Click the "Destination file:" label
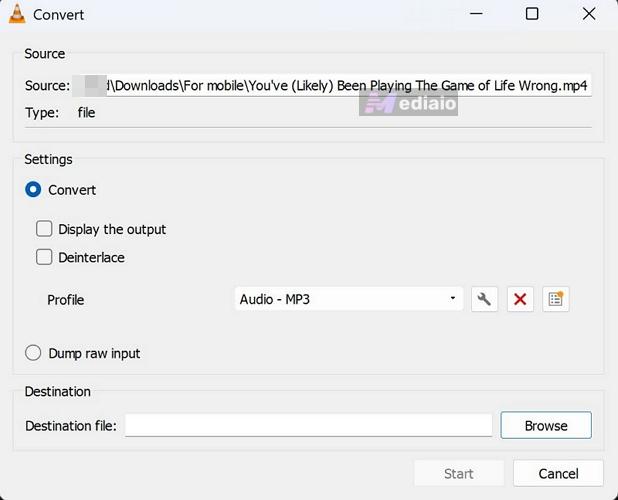 click(71, 426)
